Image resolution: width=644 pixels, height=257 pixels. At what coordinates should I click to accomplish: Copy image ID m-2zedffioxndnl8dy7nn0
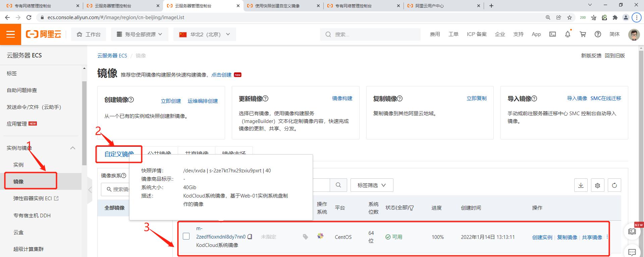[250, 237]
